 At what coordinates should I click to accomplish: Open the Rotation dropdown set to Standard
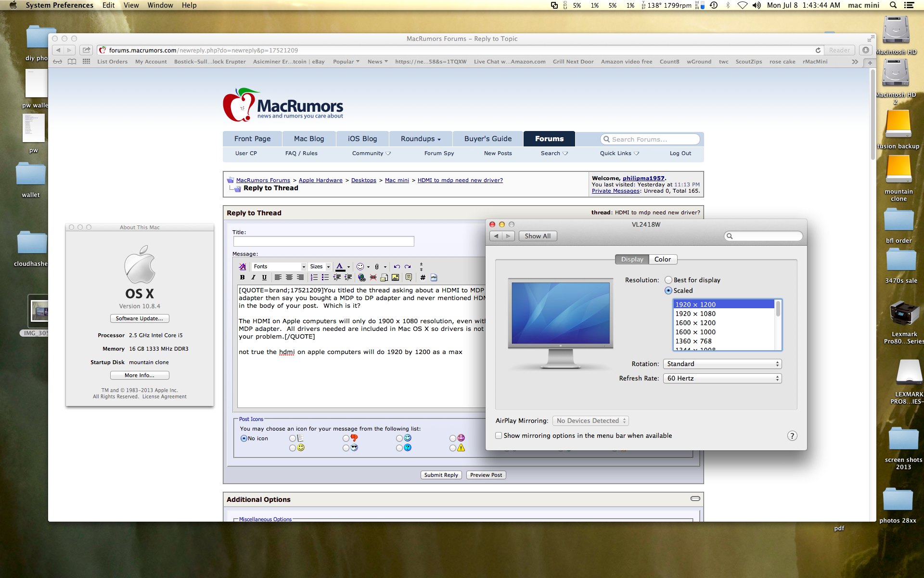[x=722, y=364]
